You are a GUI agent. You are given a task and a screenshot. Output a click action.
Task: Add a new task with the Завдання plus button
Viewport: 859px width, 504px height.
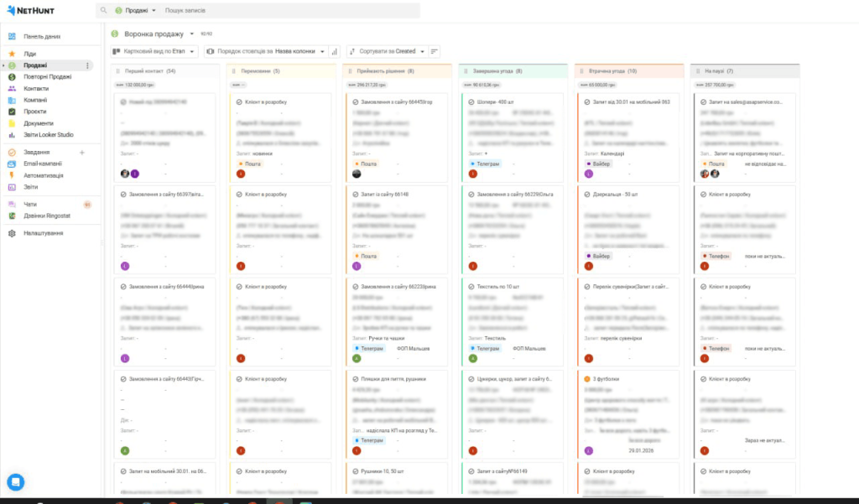[82, 153]
